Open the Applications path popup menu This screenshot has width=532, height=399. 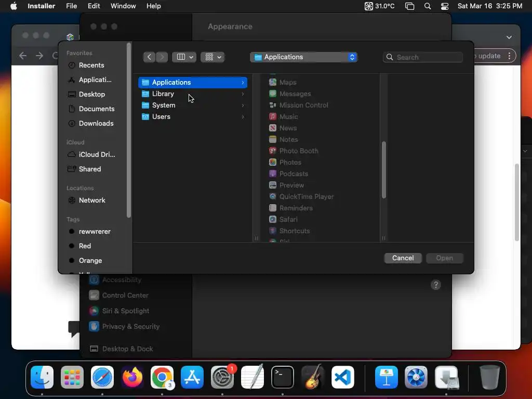click(303, 57)
